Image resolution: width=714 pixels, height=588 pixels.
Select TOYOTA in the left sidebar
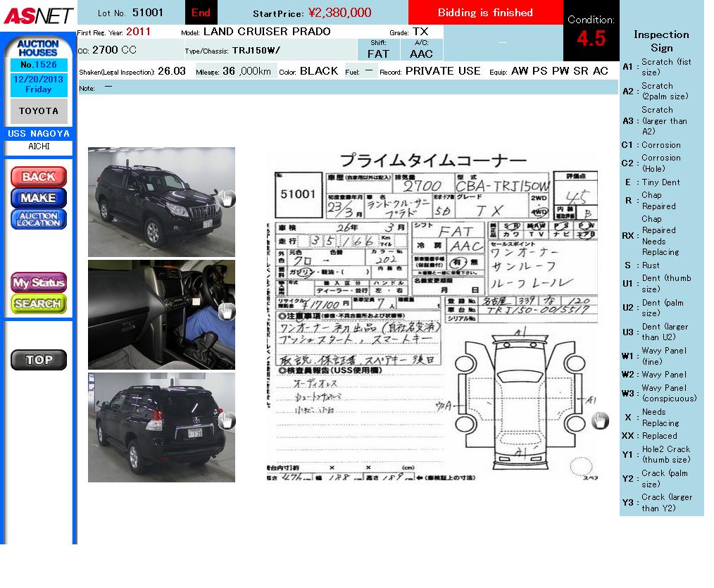click(x=39, y=111)
